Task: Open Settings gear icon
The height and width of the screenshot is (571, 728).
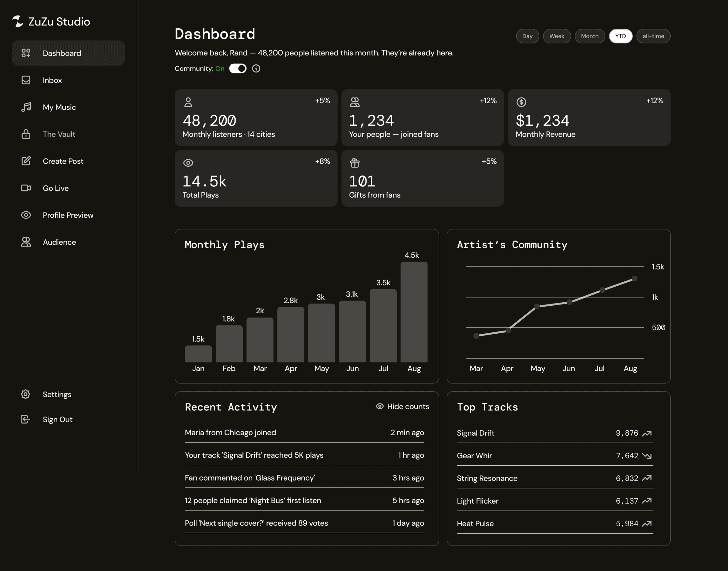Action: pyautogui.click(x=25, y=394)
